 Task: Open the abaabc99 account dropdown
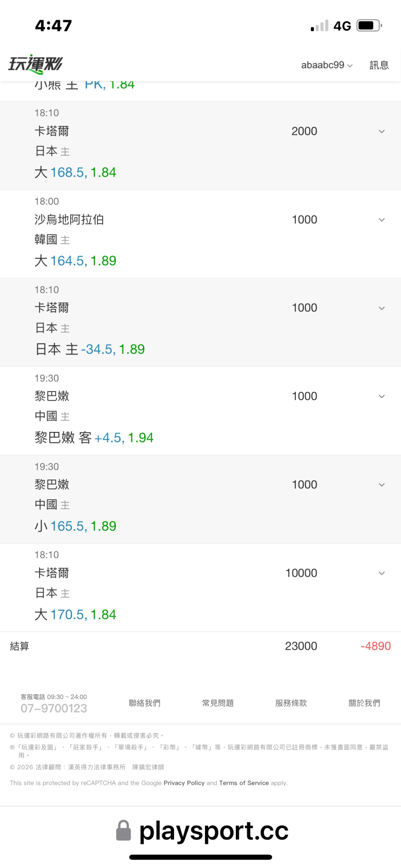coord(327,65)
